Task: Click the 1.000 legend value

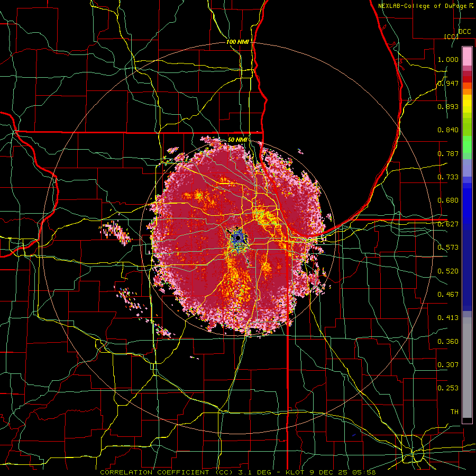Action: tap(448, 59)
